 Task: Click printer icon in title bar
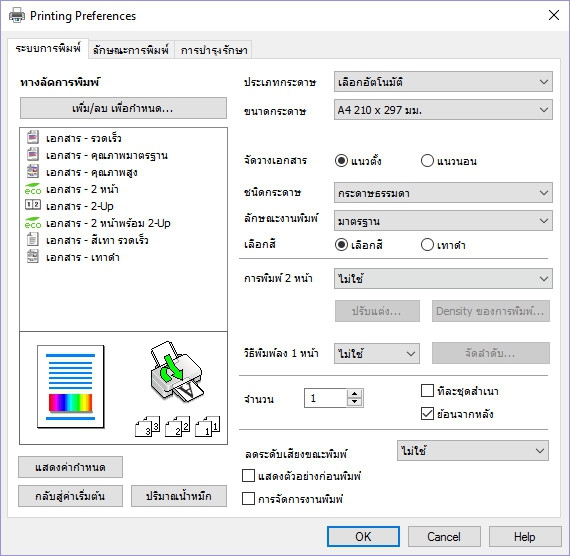tap(17, 16)
